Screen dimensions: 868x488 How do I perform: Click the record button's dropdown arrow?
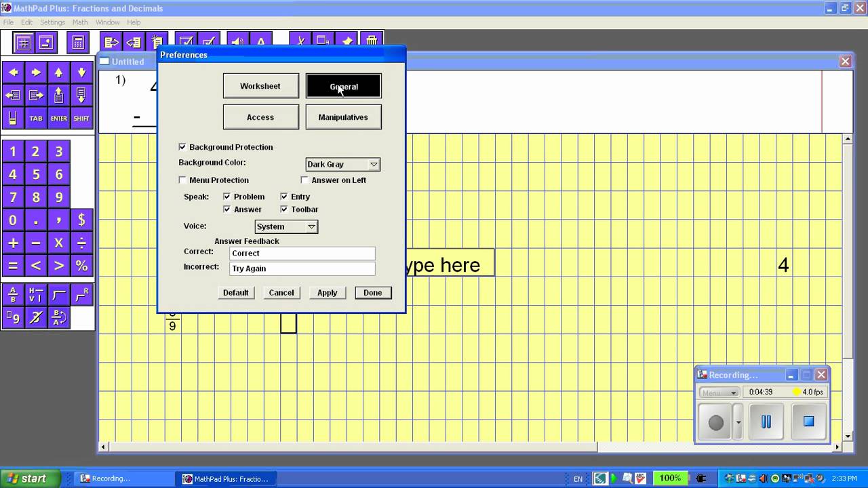click(x=738, y=422)
